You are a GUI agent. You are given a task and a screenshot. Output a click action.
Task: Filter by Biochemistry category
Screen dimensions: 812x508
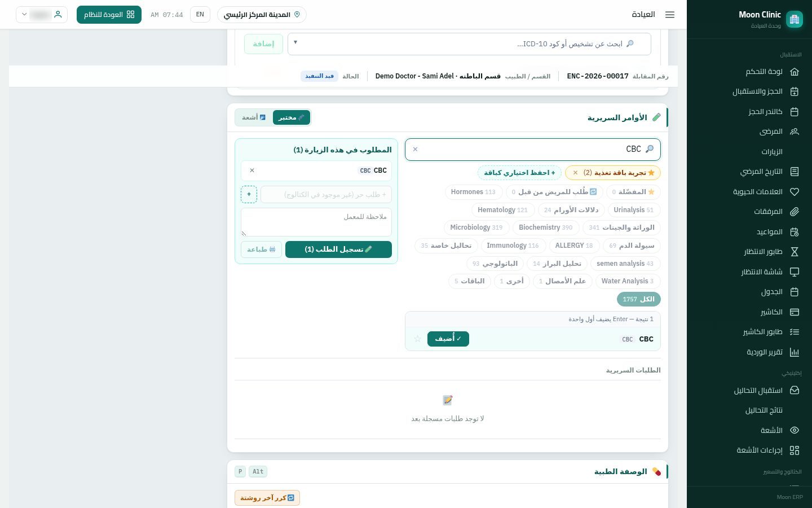click(x=545, y=227)
